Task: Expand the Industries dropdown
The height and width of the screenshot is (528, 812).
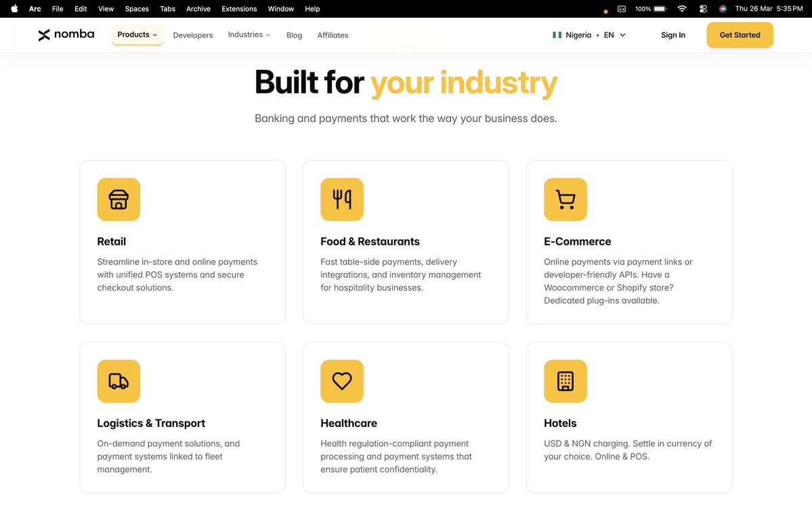Action: (x=249, y=35)
